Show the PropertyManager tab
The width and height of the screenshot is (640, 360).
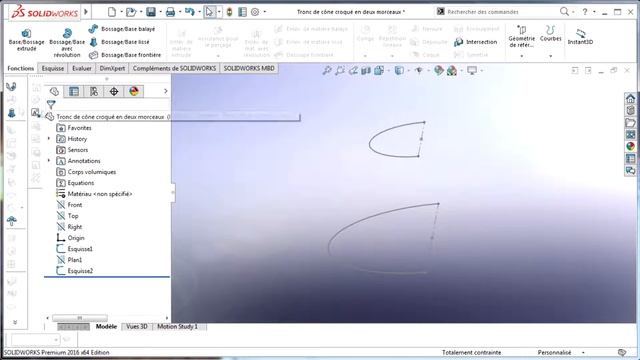74,91
